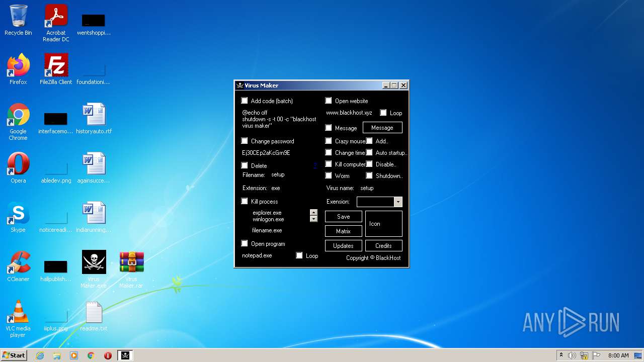Open Internet Explorer from the taskbar
Screen dimensions: 644x362
pyautogui.click(x=40, y=355)
